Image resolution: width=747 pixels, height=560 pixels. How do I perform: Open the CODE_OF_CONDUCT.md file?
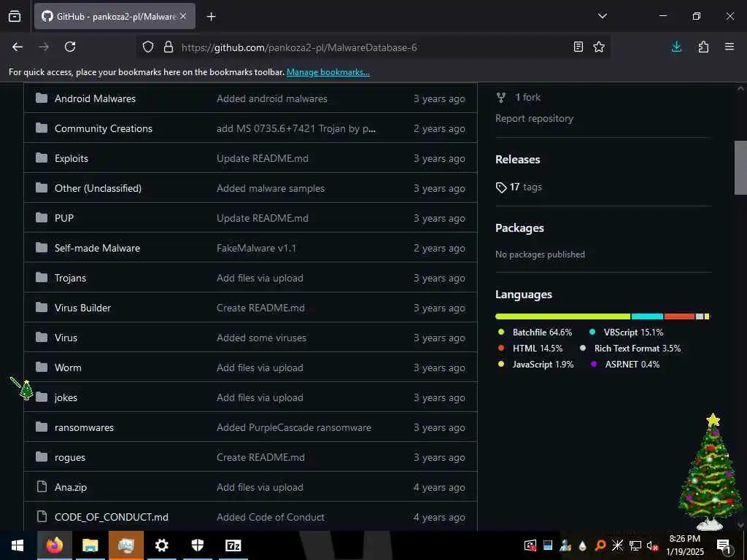click(x=111, y=517)
